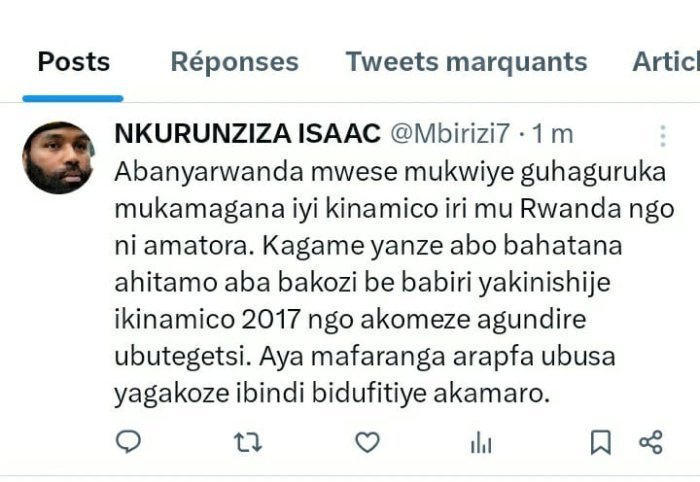Open the tweet at the last line ending akamaro
This screenshot has width=700, height=482.
point(332,394)
